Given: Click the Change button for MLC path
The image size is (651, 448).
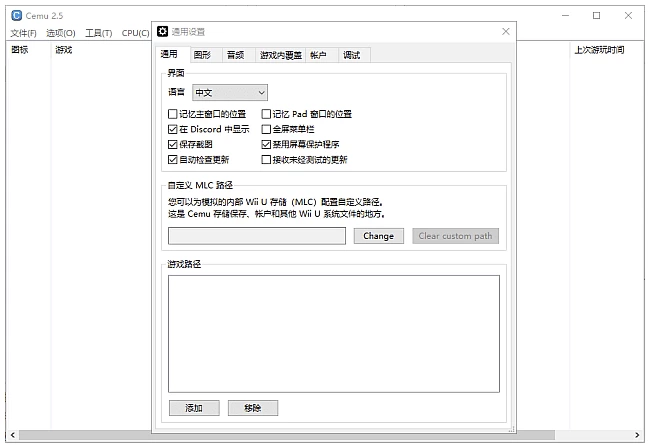Looking at the screenshot, I should pyautogui.click(x=378, y=236).
